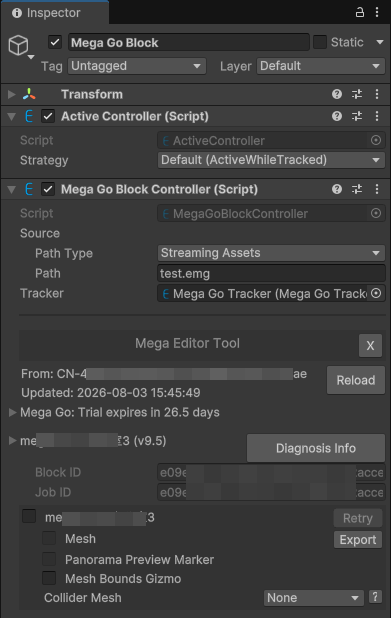The width and height of the screenshot is (391, 618).
Task: Close the Mega Editor Tool with X
Action: pos(370,346)
